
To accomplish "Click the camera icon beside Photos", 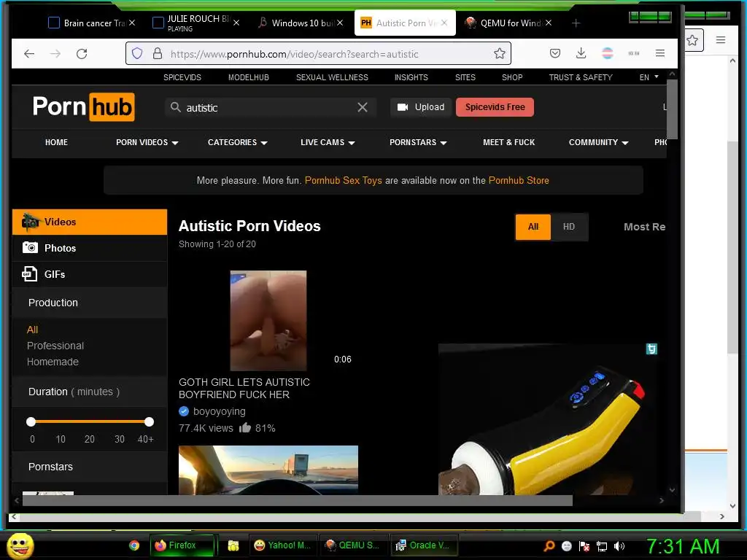I will [x=31, y=248].
